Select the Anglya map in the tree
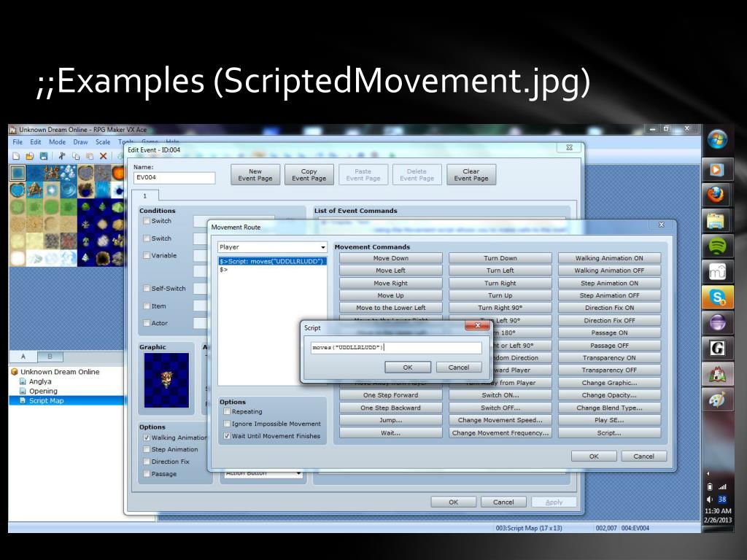 [40, 381]
